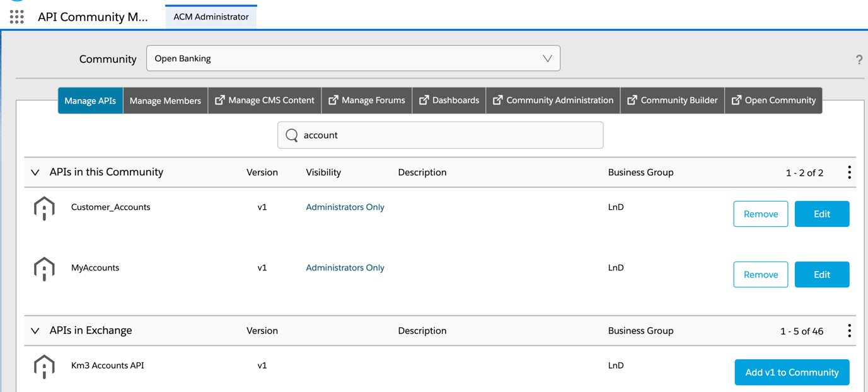
Task: Click external link icon on Community Administration
Action: tap(497, 100)
